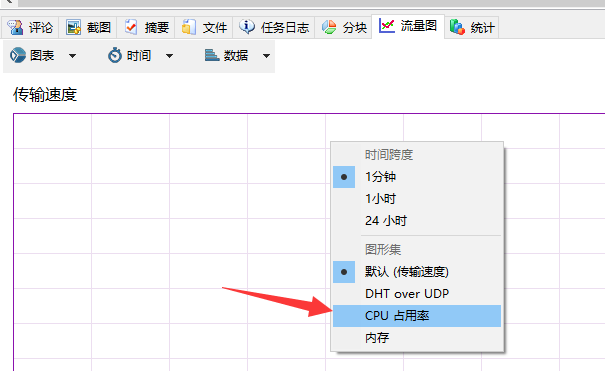The height and width of the screenshot is (371, 605).
Task: Click the 图表 toolbar icon
Action: pos(18,55)
